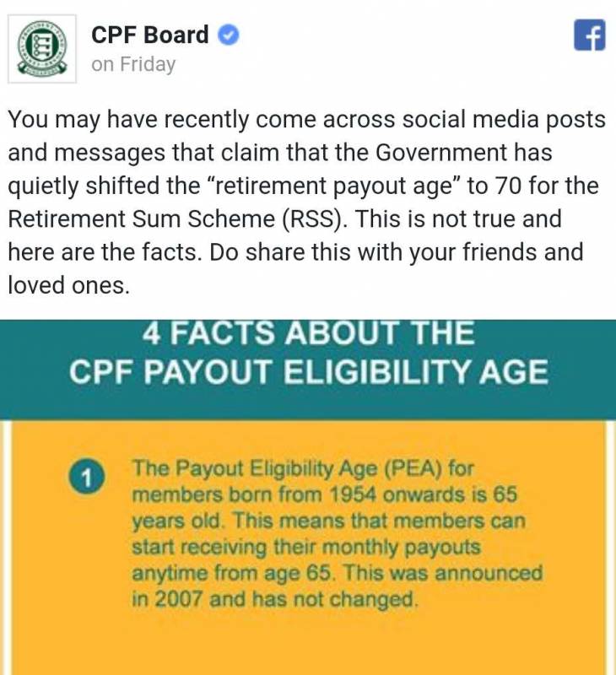Viewport: 616px width, 675px height.
Task: Click the "4 FACTS ABOUT THE" heading line
Action: pyautogui.click(x=308, y=333)
